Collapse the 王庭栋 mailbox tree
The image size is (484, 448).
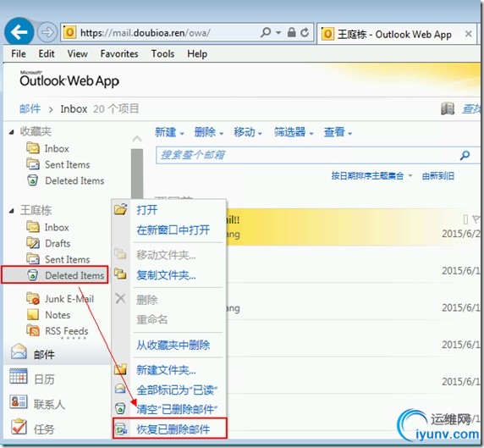(12, 211)
